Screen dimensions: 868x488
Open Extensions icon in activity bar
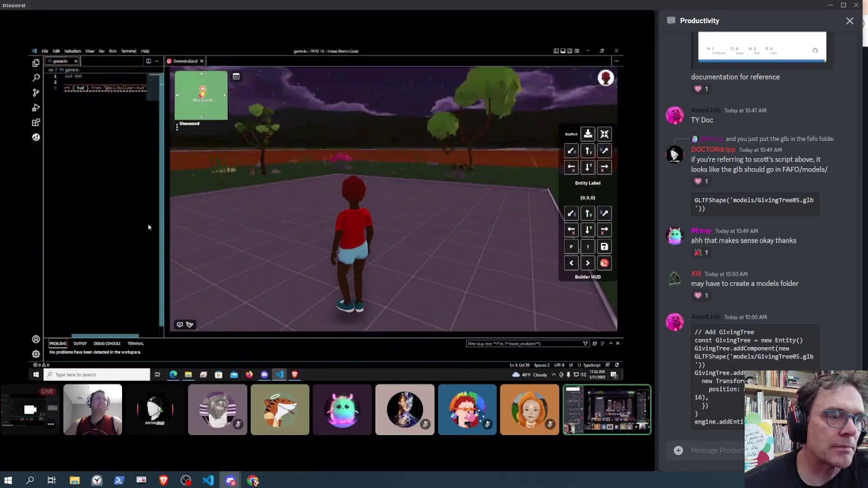36,123
